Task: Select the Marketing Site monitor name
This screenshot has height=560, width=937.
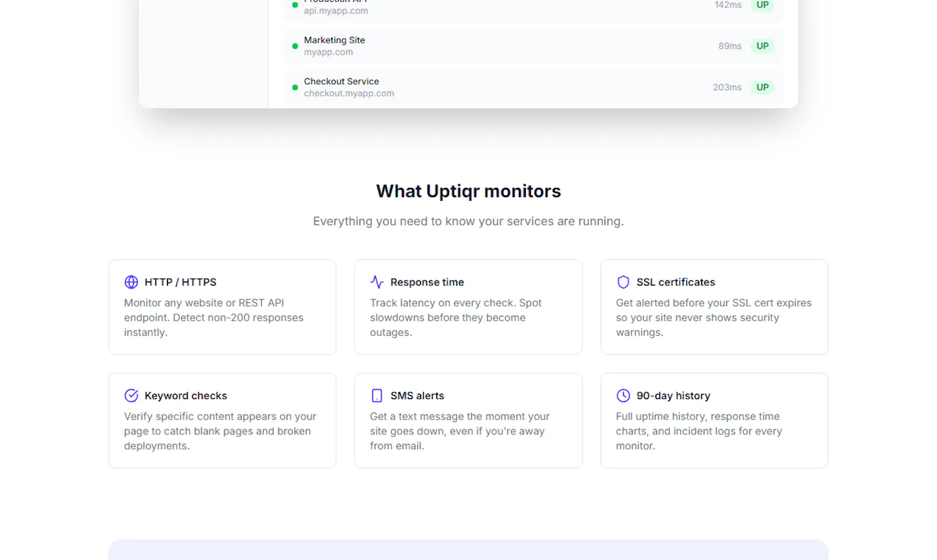Action: [x=334, y=40]
